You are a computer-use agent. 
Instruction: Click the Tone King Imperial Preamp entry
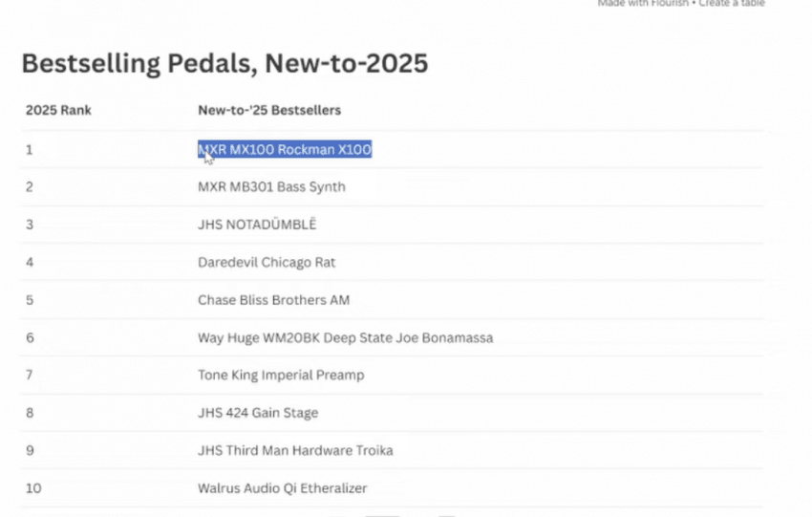(x=281, y=376)
